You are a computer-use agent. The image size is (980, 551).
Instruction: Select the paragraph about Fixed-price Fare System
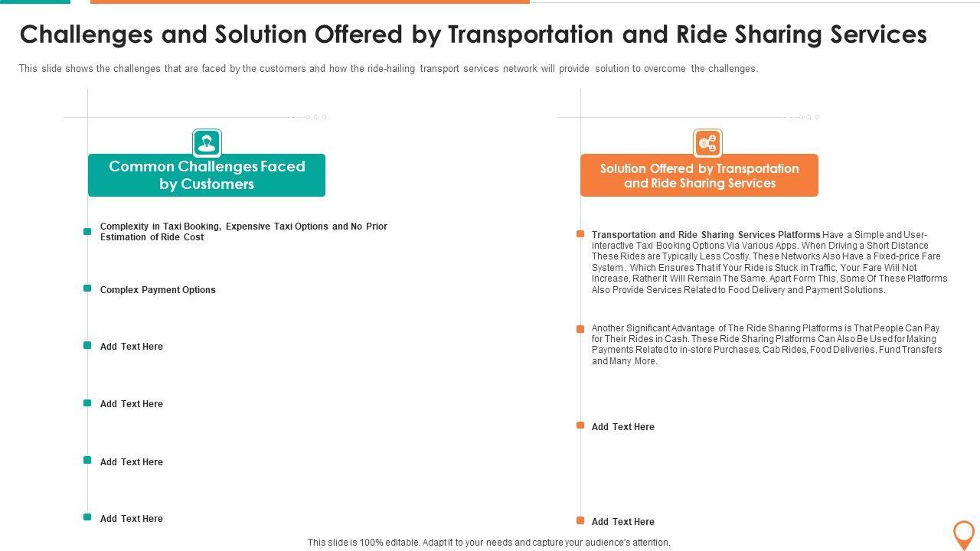pyautogui.click(x=769, y=262)
